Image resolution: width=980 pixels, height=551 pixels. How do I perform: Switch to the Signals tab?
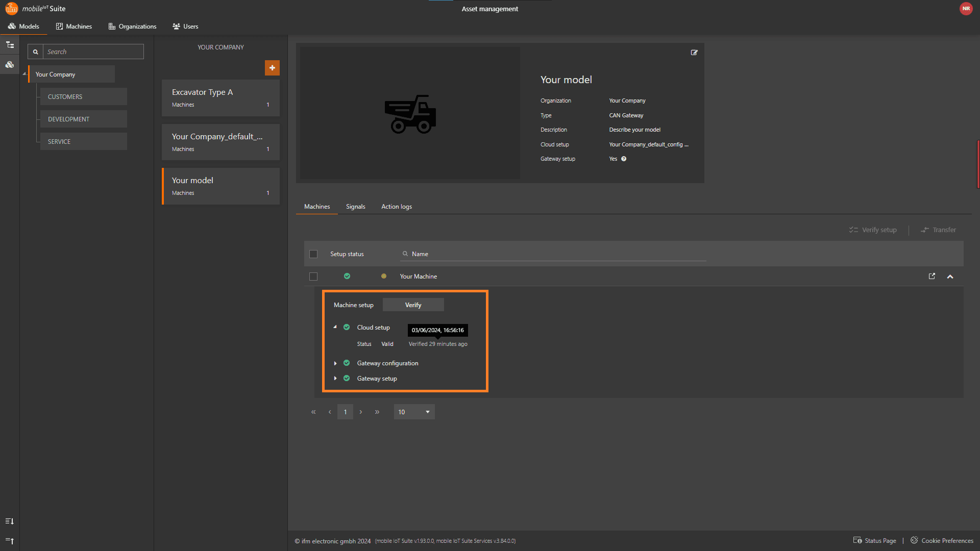pyautogui.click(x=355, y=207)
